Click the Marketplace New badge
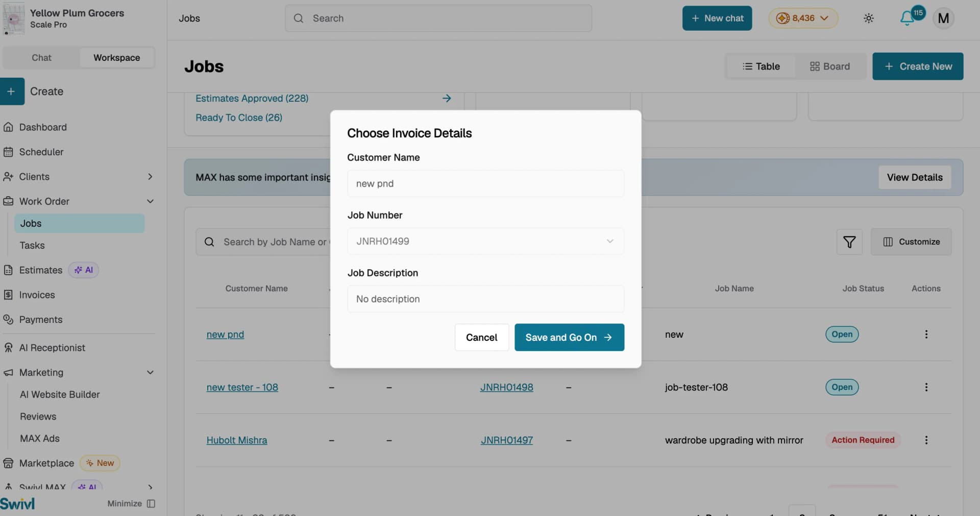Viewport: 980px width, 516px height. [100, 463]
